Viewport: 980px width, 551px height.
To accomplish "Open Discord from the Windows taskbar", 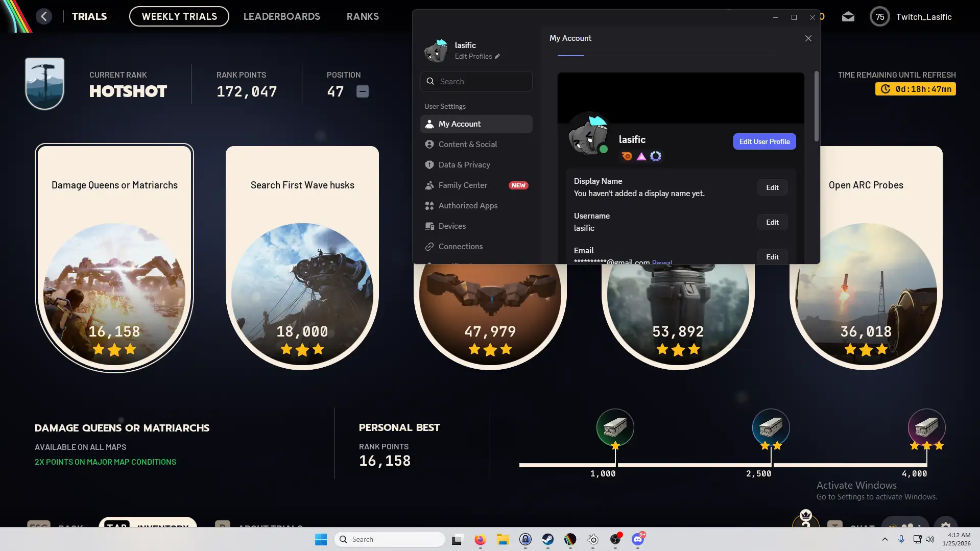I will pos(637,539).
